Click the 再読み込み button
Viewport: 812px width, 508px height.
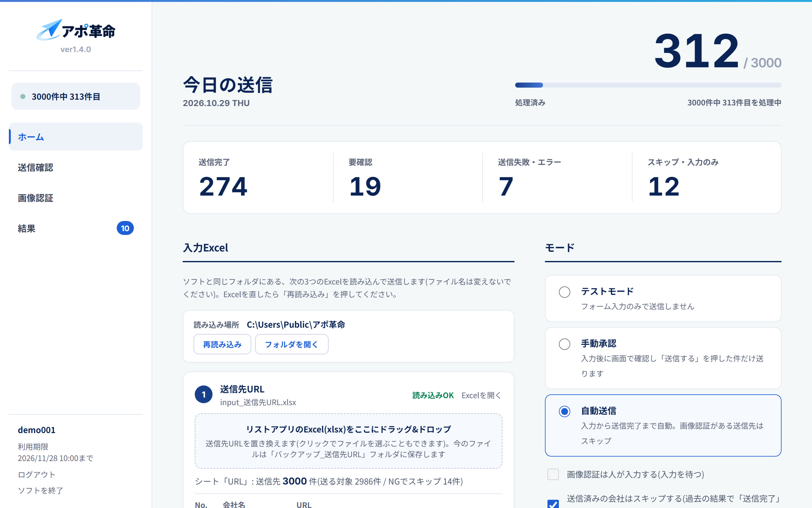222,344
